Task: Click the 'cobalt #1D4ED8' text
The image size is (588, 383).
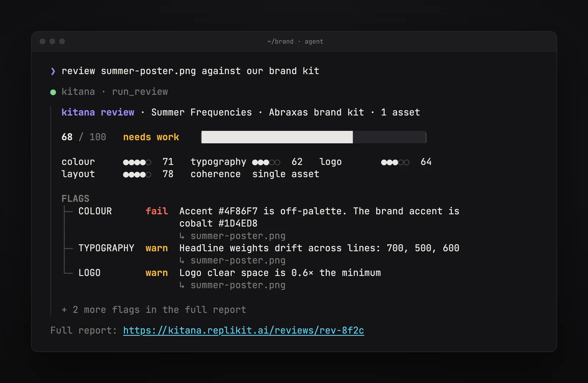Action: pos(218,223)
